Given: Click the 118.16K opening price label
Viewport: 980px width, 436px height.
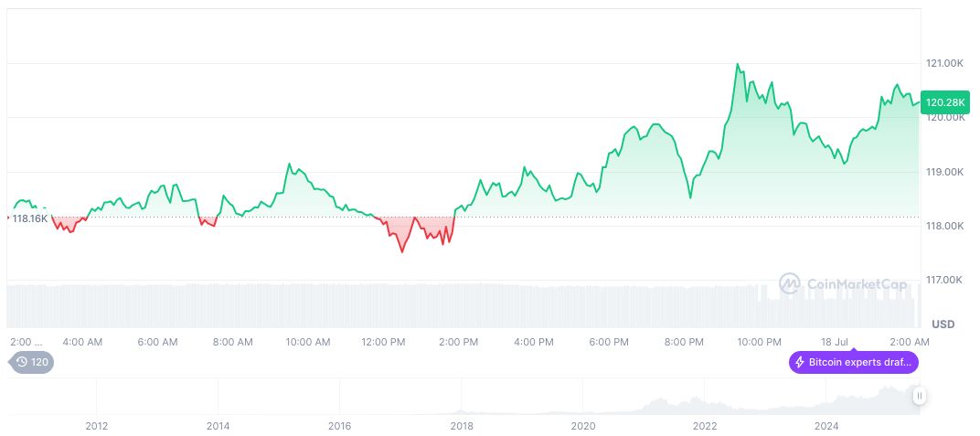Looking at the screenshot, I should [29, 218].
